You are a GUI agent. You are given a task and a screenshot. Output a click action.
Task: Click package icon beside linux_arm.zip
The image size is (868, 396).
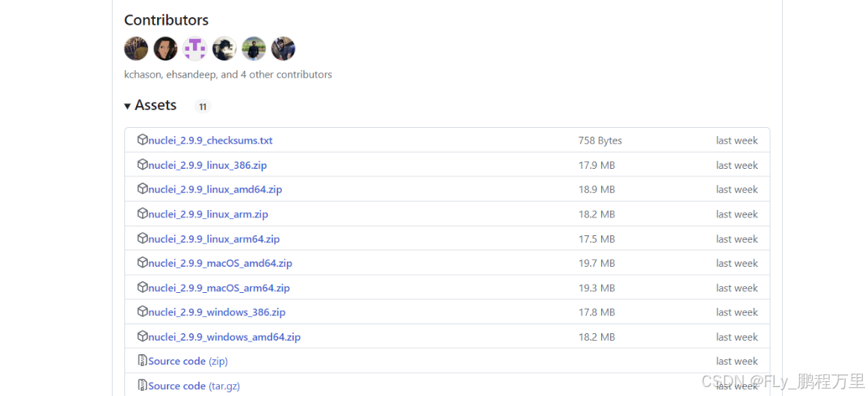pyautogui.click(x=142, y=214)
